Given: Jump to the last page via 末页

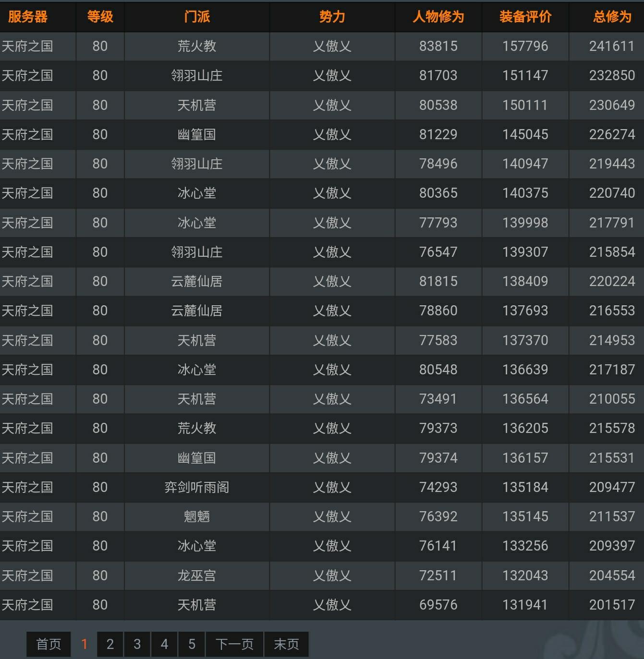Looking at the screenshot, I should point(286,644).
